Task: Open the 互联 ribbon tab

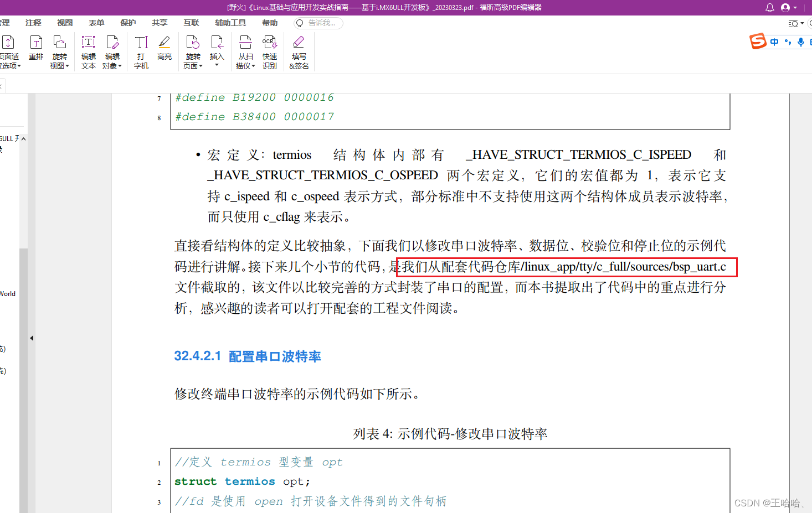Action: 191,23
